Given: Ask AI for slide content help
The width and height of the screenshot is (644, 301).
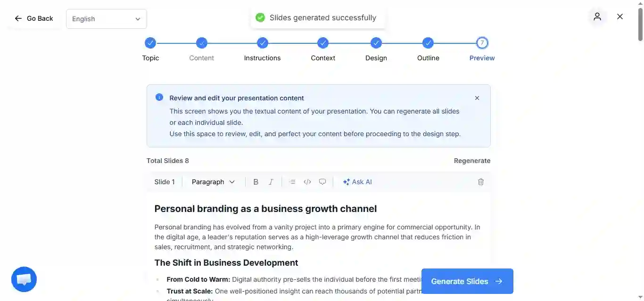Looking at the screenshot, I should (x=357, y=182).
